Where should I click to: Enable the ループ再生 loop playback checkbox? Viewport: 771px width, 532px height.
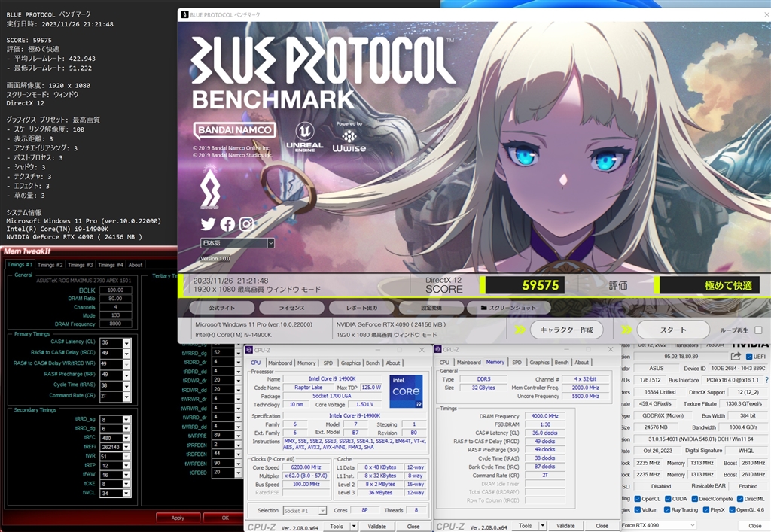[x=758, y=330]
